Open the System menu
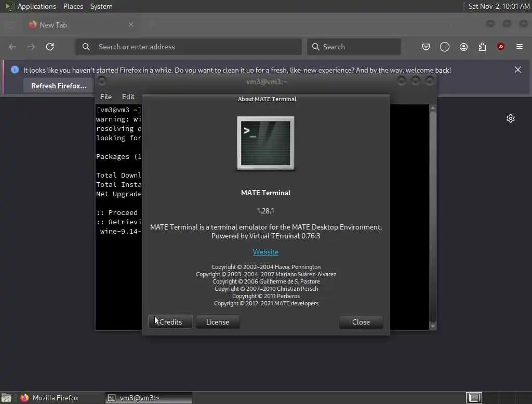 101,6
